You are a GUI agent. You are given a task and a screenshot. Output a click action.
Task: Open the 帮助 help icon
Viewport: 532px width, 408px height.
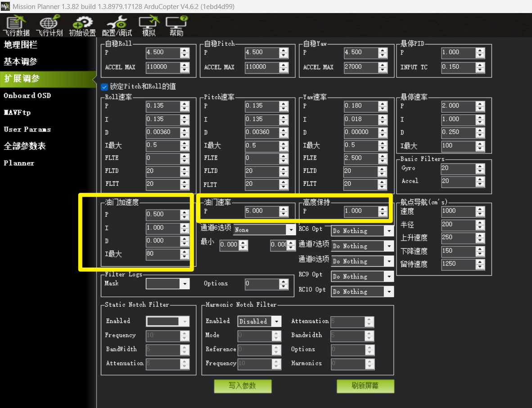[x=176, y=26]
